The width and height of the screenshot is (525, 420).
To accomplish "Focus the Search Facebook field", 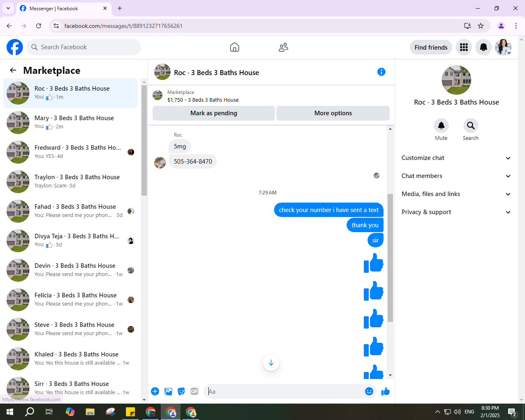I will coord(84,47).
